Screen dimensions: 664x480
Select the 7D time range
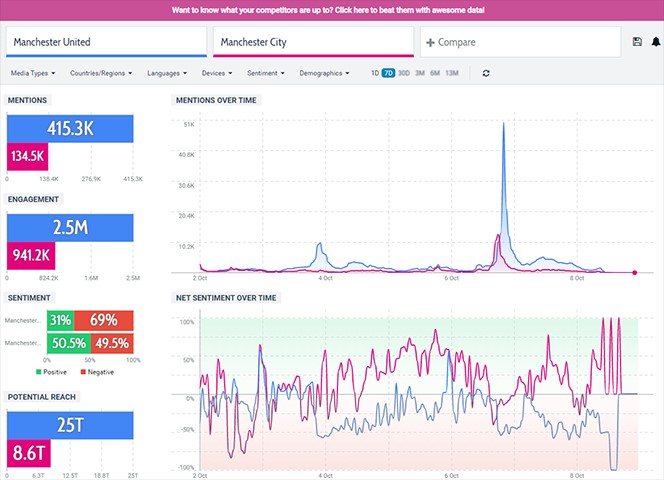point(388,73)
